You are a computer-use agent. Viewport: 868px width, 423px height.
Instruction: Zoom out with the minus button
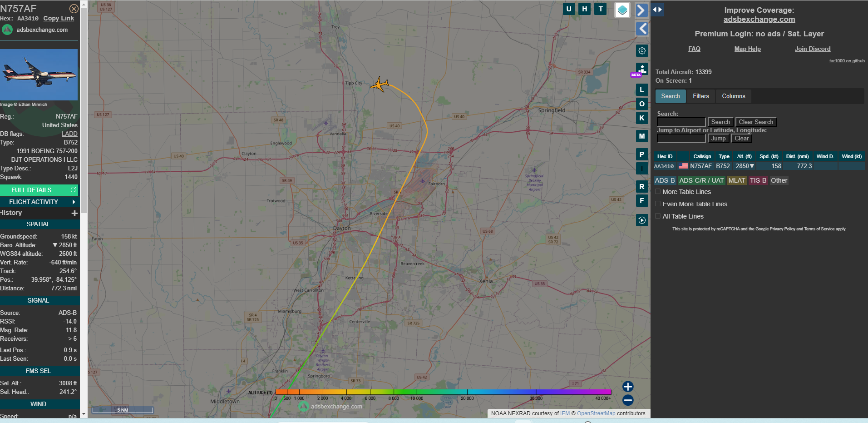click(x=628, y=400)
